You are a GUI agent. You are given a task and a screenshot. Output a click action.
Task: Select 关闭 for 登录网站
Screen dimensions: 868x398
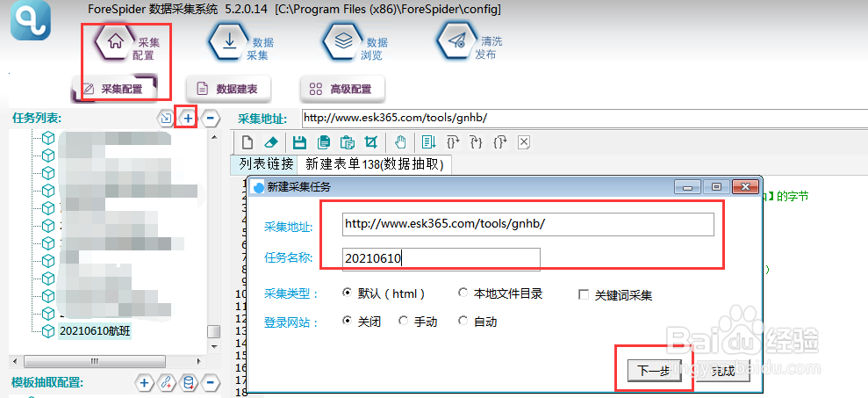(347, 321)
